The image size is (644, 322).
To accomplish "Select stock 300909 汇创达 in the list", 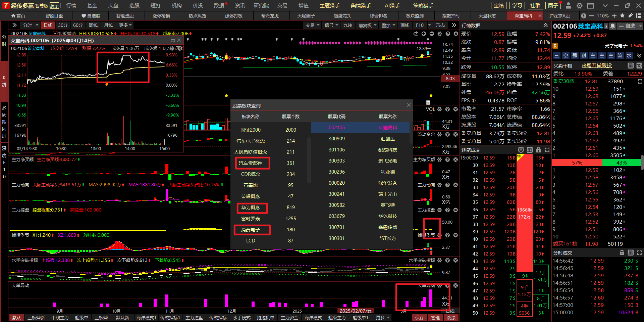I will [x=360, y=139].
